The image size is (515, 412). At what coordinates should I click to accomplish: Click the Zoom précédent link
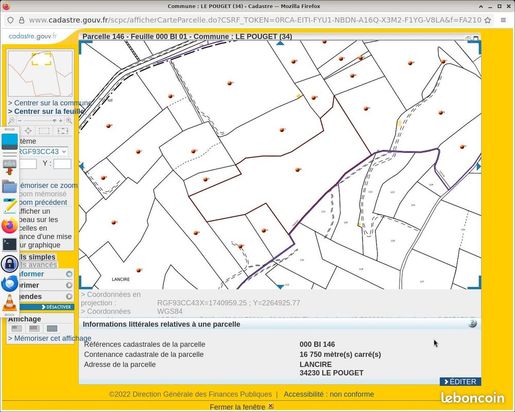[x=43, y=202]
